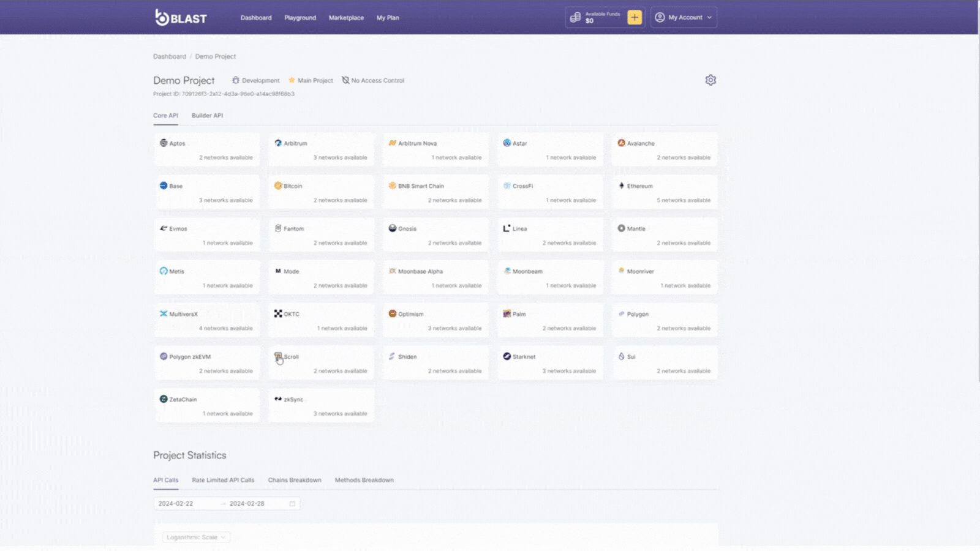Click '4 networks available' under MultiversX
This screenshot has height=551, width=980.
point(225,328)
